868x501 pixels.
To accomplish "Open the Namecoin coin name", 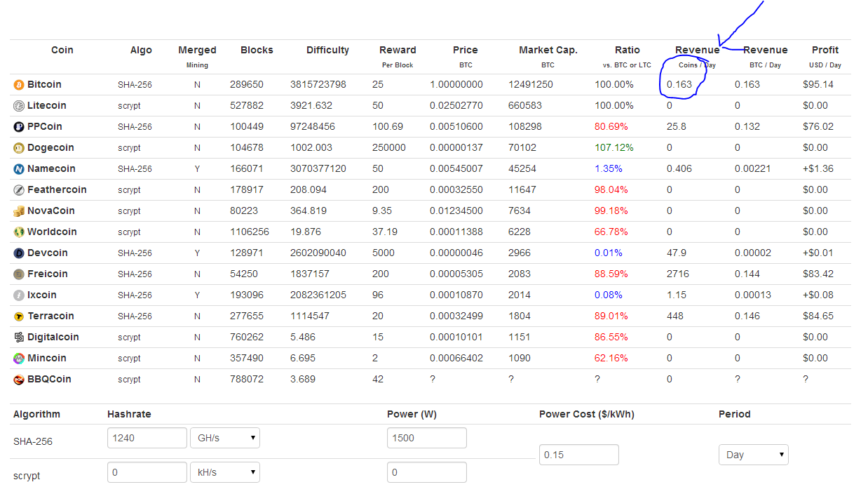I will [51, 168].
